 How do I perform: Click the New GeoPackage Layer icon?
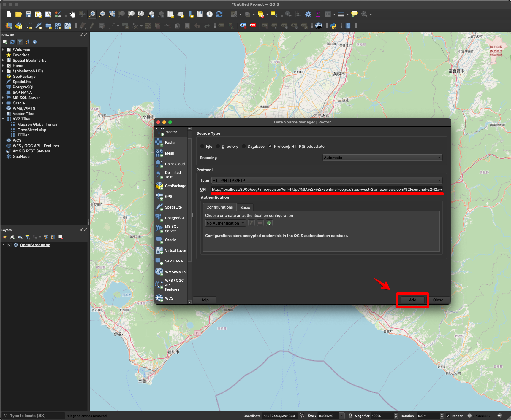(19, 26)
